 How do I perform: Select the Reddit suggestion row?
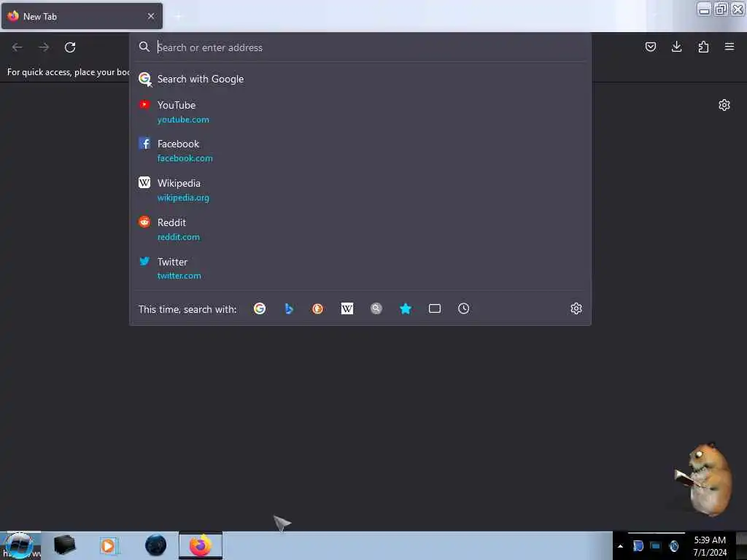point(360,229)
